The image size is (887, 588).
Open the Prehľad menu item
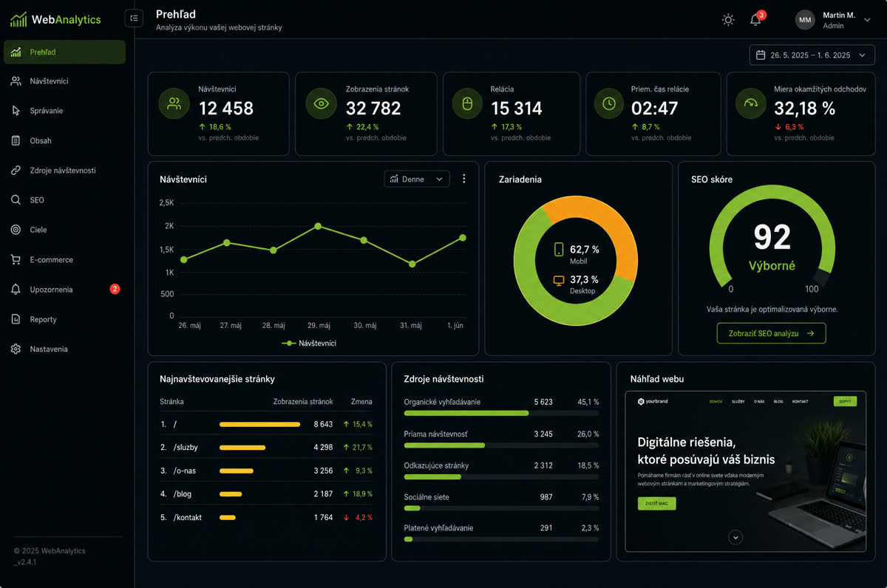65,52
